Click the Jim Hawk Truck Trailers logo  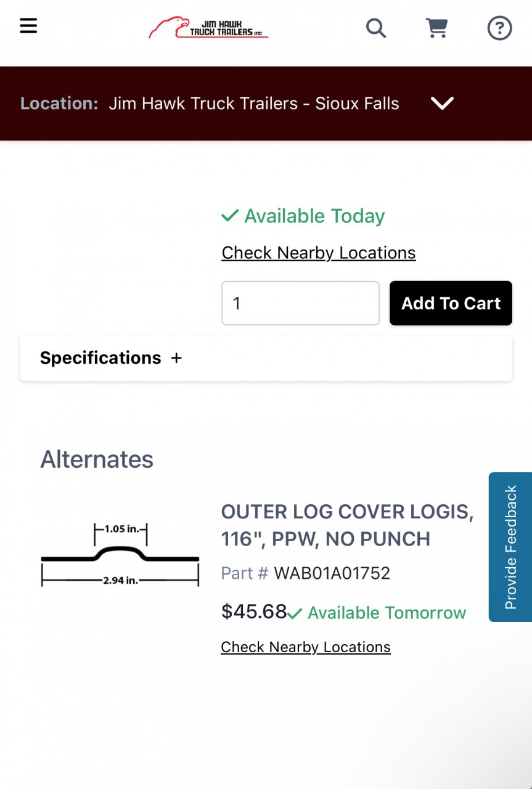point(208,28)
